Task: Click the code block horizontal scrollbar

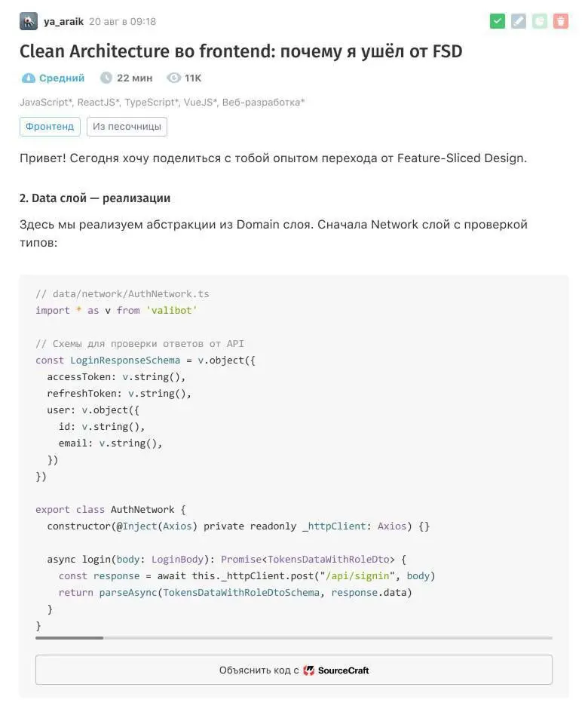Action: click(x=69, y=638)
